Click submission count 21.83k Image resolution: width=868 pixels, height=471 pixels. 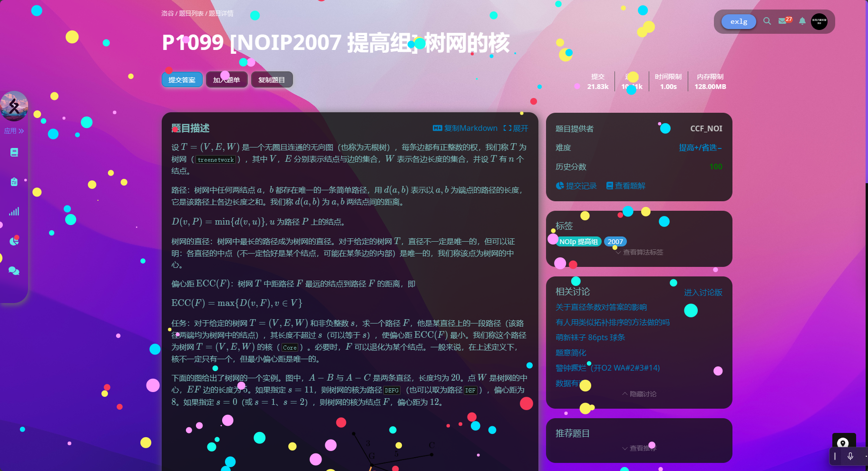pos(598,87)
